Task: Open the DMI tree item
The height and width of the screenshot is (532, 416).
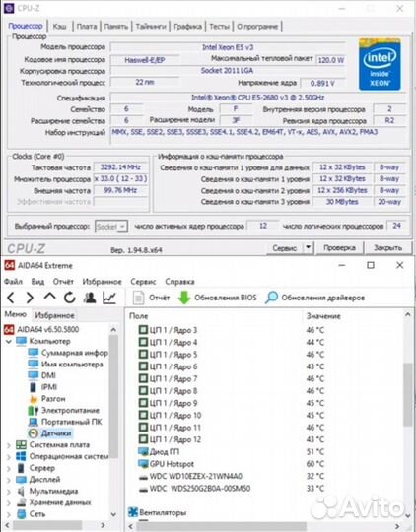Action: [41, 375]
